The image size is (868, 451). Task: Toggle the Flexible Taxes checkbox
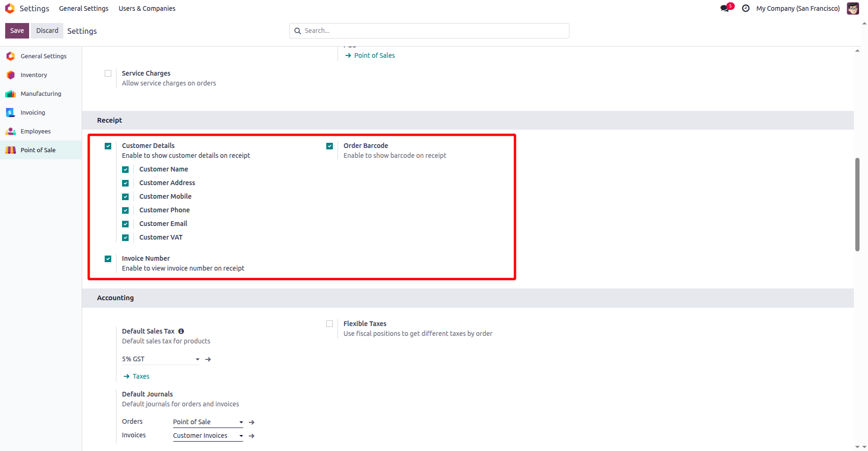330,324
